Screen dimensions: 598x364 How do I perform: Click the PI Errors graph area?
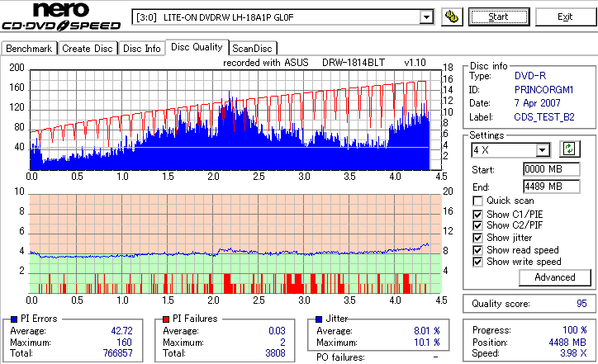[235, 120]
